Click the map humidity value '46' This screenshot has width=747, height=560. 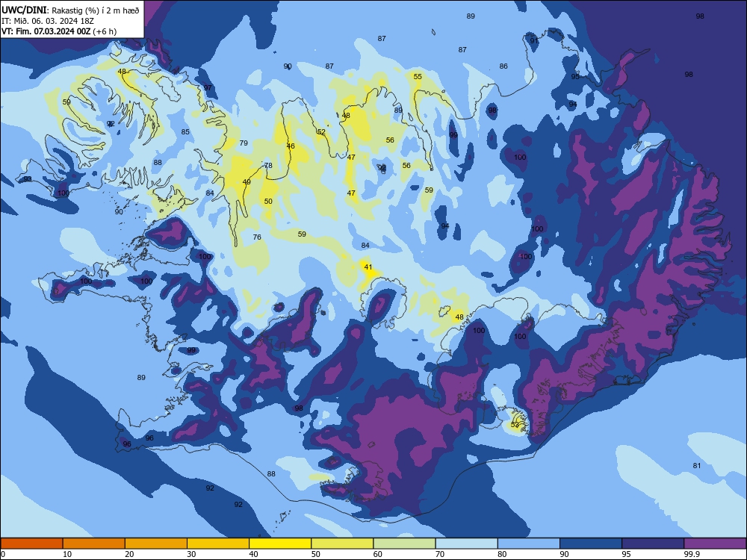(x=291, y=146)
